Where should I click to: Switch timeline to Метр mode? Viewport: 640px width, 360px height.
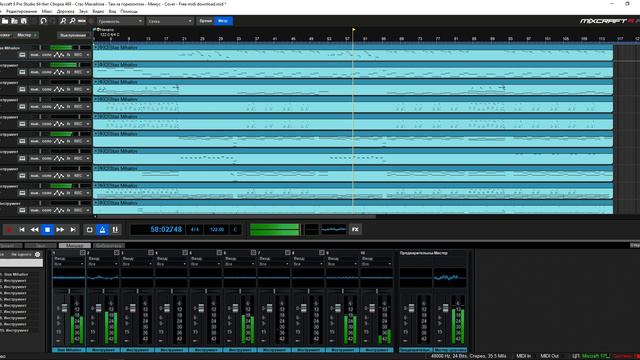[x=223, y=21]
